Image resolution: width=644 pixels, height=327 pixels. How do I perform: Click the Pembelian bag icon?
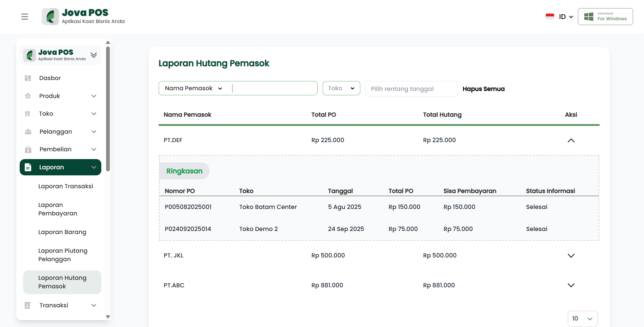point(28,149)
